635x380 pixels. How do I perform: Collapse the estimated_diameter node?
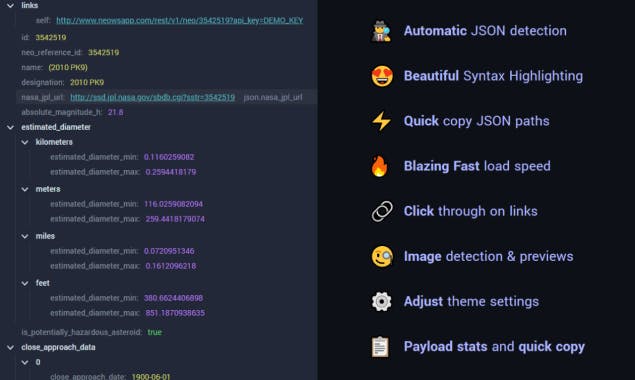click(x=11, y=127)
